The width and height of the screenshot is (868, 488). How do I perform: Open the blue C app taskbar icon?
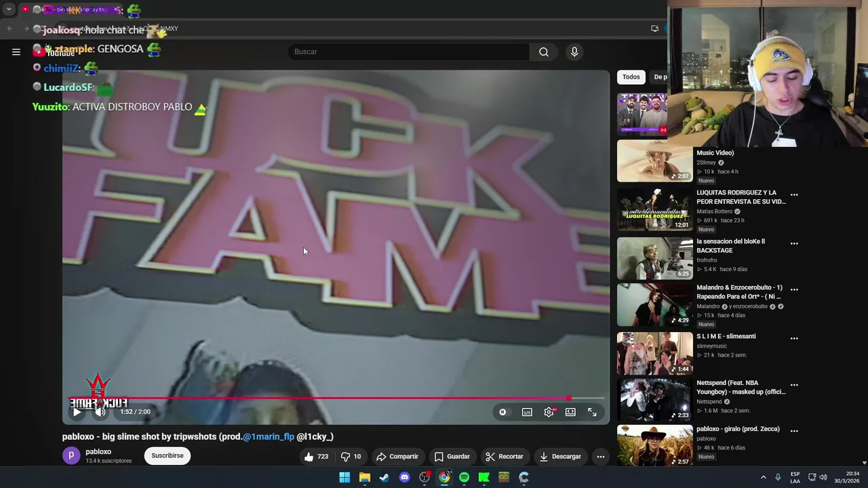click(524, 477)
